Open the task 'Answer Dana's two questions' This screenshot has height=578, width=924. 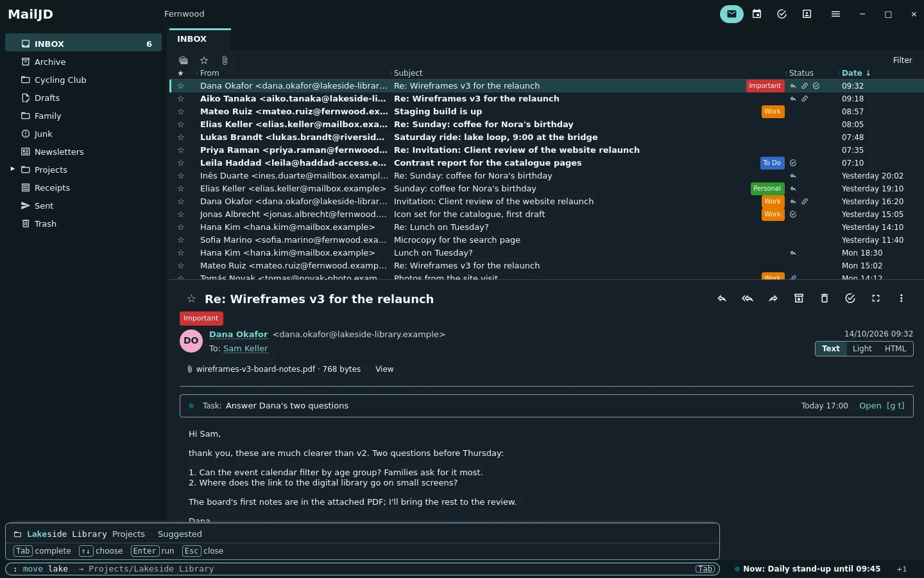click(882, 406)
